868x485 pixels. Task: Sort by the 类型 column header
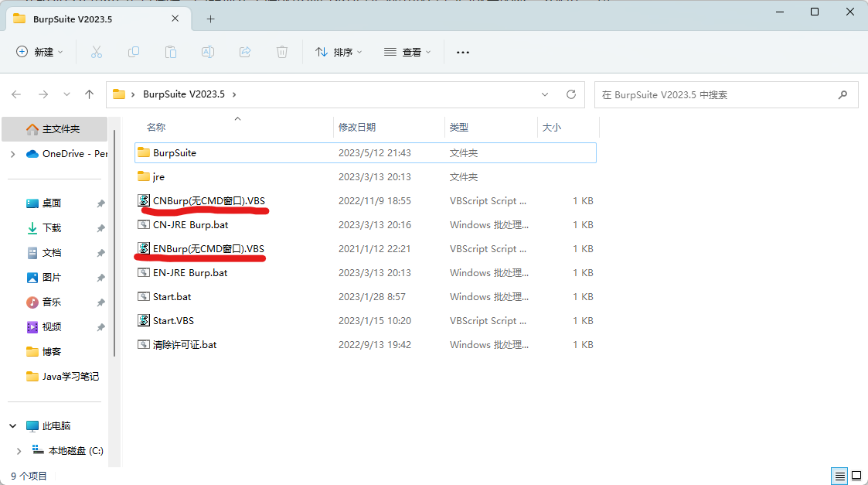[459, 128]
